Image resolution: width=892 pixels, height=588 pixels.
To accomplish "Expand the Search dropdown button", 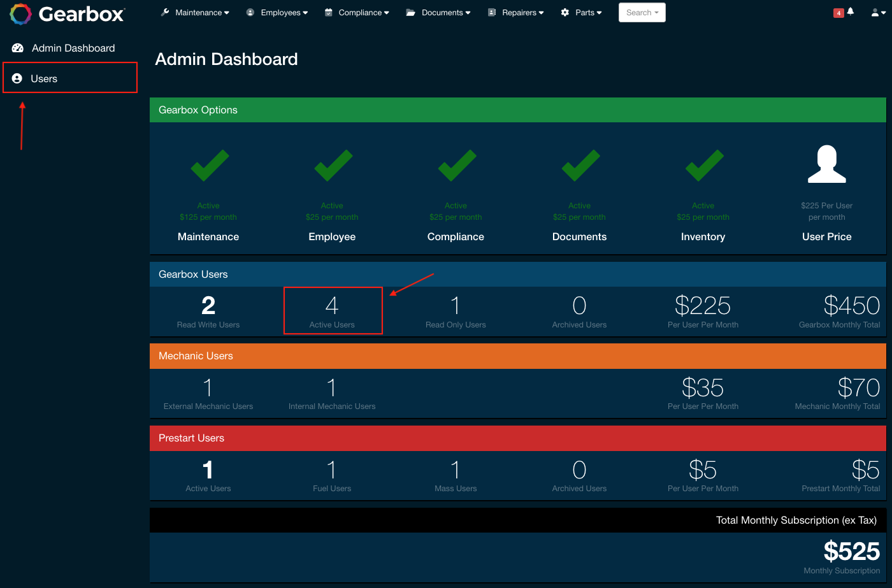I will point(642,12).
